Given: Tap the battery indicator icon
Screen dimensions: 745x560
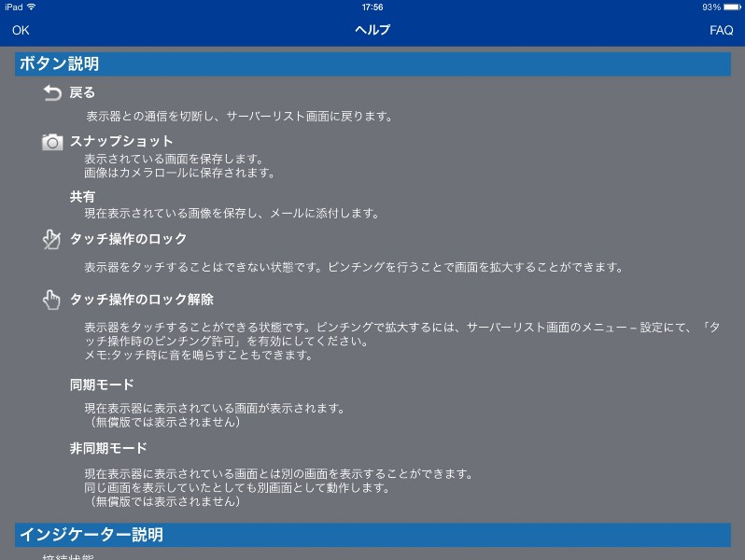Looking at the screenshot, I should click(732, 7).
